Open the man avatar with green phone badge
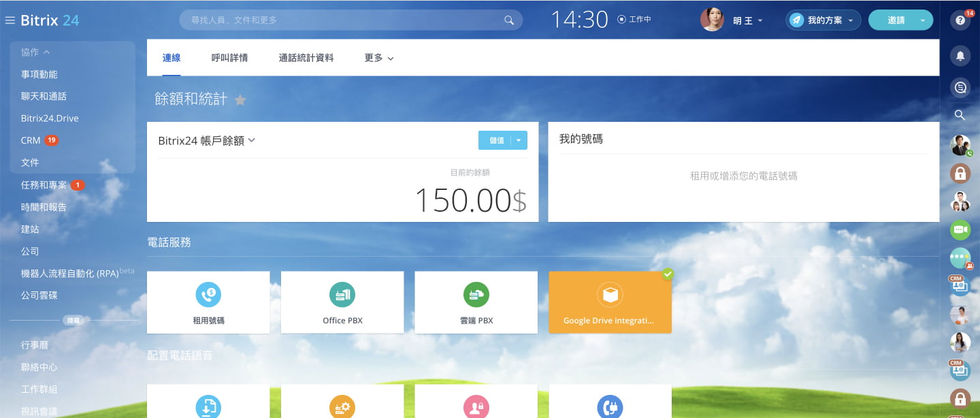This screenshot has height=418, width=980. coord(960,145)
